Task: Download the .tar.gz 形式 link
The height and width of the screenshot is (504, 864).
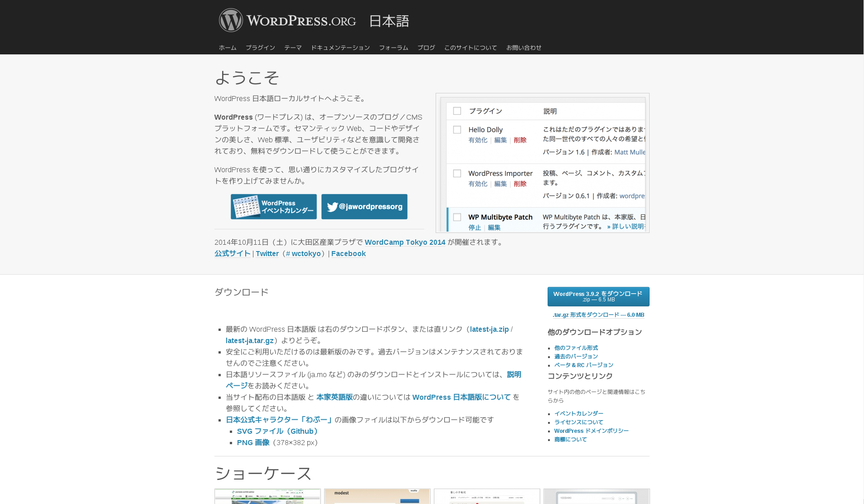Action: coord(598,315)
